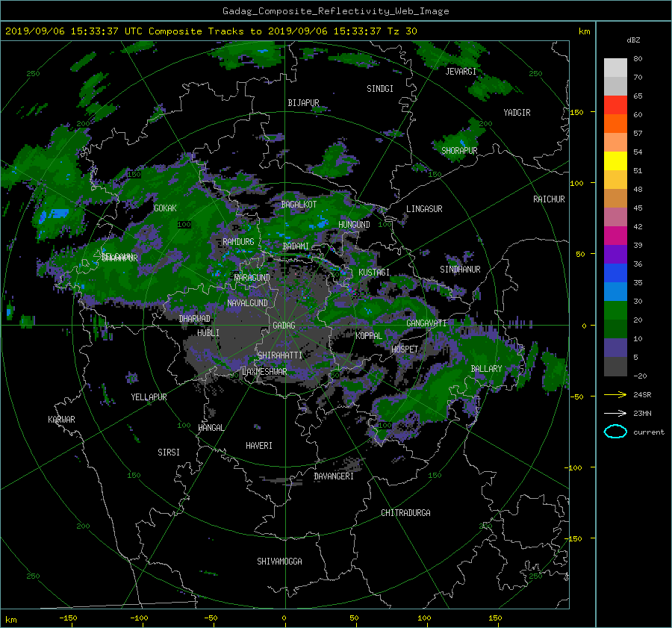Image resolution: width=672 pixels, height=628 pixels.
Task: Click the SINDHANUR city label
Action: point(460,270)
